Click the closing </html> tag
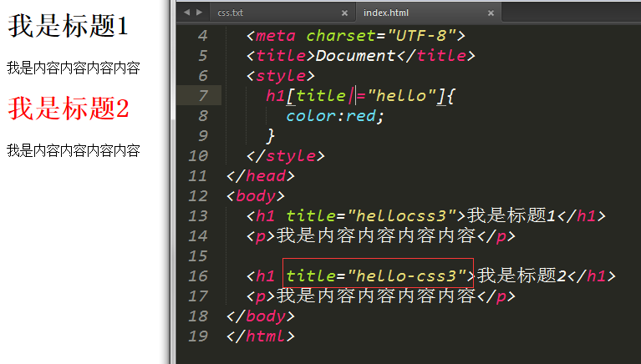641x364 pixels. (x=261, y=336)
